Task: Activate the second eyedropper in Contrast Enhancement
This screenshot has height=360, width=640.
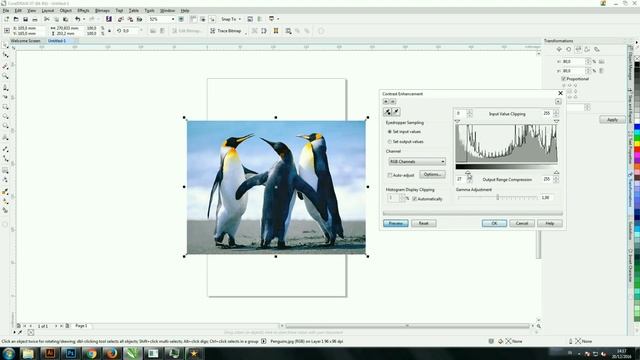Action: 396,111
